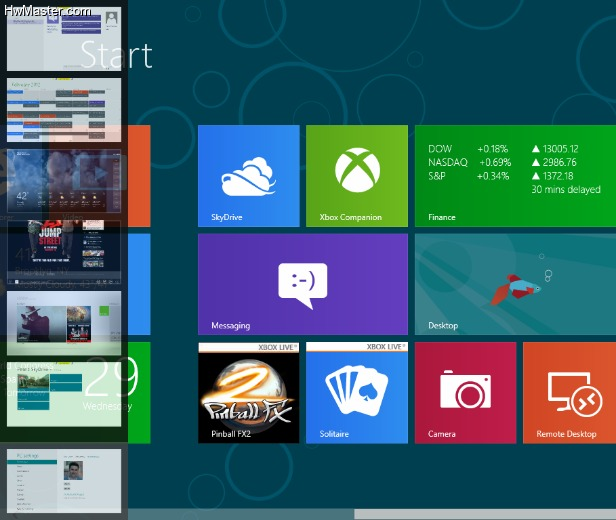Viewport: 616px width, 520px height.
Task: Switch to the Weather app thumbnail showing 42°
Action: 64,181
